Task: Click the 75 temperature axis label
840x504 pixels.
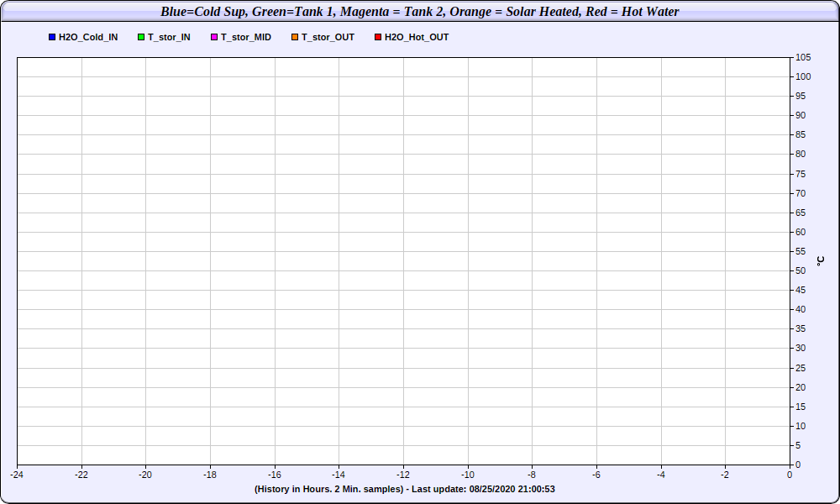Action: [x=801, y=174]
